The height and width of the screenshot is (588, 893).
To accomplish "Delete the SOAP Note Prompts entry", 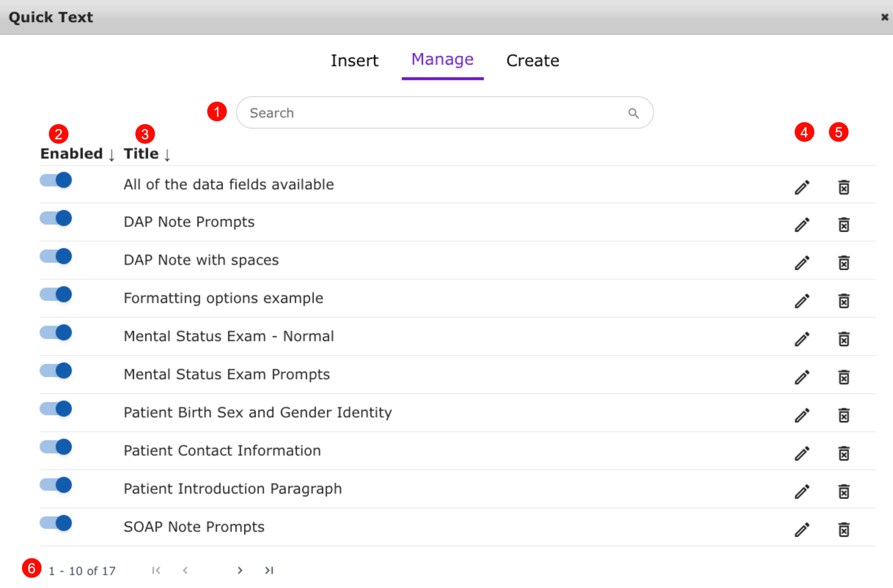I will pyautogui.click(x=844, y=529).
